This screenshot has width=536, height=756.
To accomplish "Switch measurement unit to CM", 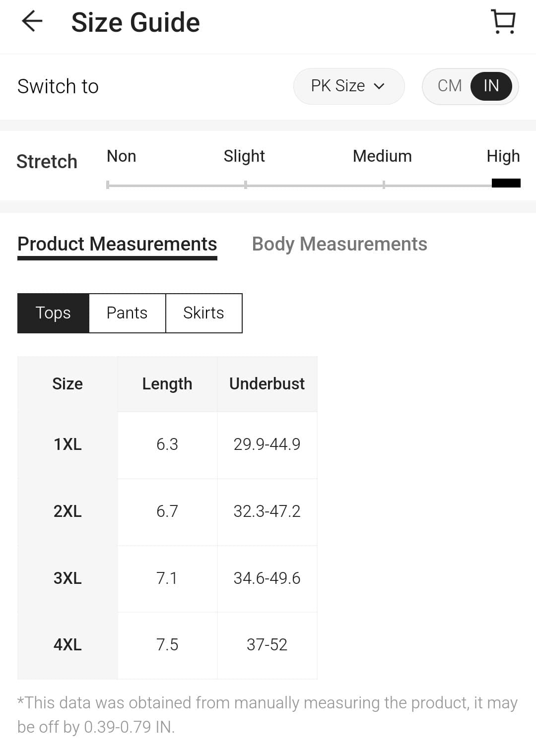I will [x=448, y=86].
